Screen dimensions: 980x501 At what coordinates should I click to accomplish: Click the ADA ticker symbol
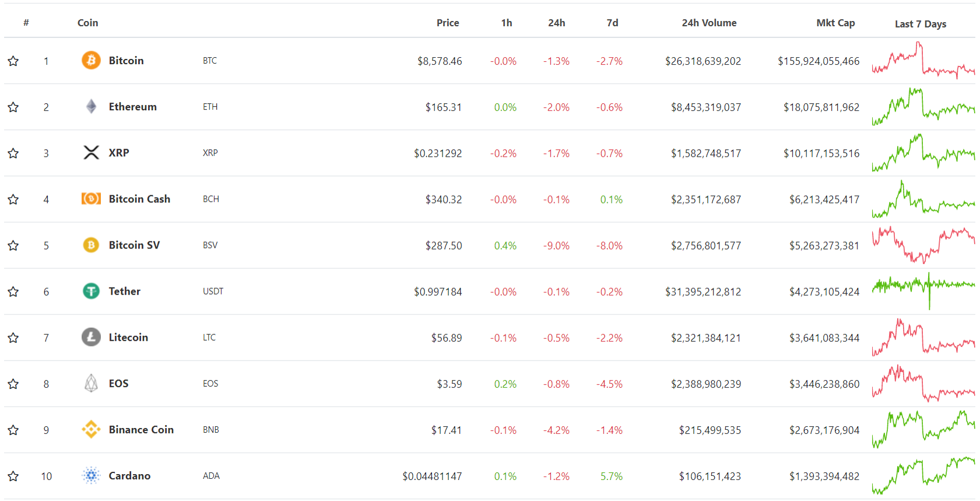tap(211, 476)
